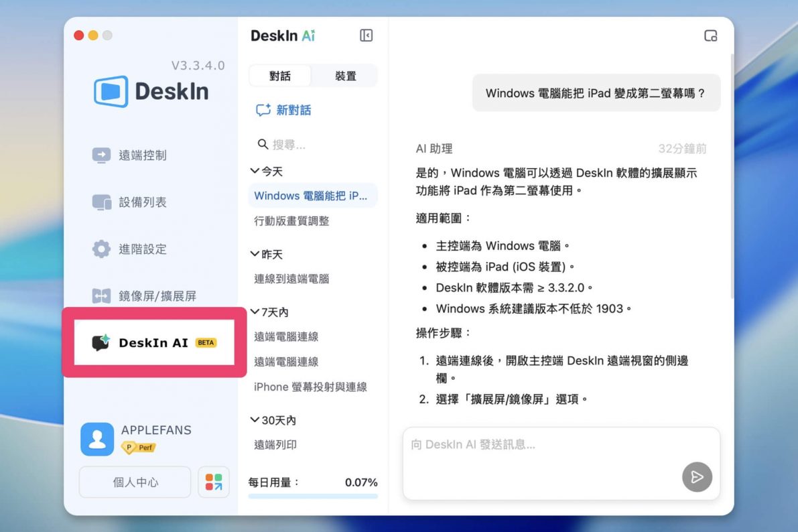Click the send message arrow icon
This screenshot has width=798, height=532.
pos(697,477)
